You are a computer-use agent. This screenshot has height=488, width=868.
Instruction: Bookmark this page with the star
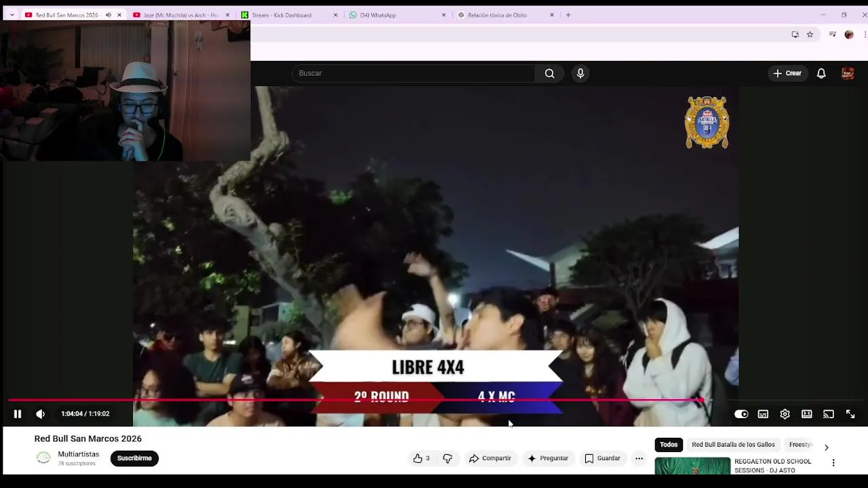(x=810, y=35)
